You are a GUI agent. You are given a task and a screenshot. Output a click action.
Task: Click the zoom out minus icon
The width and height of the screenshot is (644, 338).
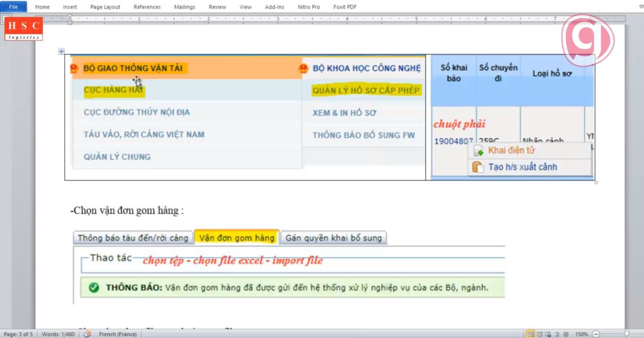click(x=596, y=334)
